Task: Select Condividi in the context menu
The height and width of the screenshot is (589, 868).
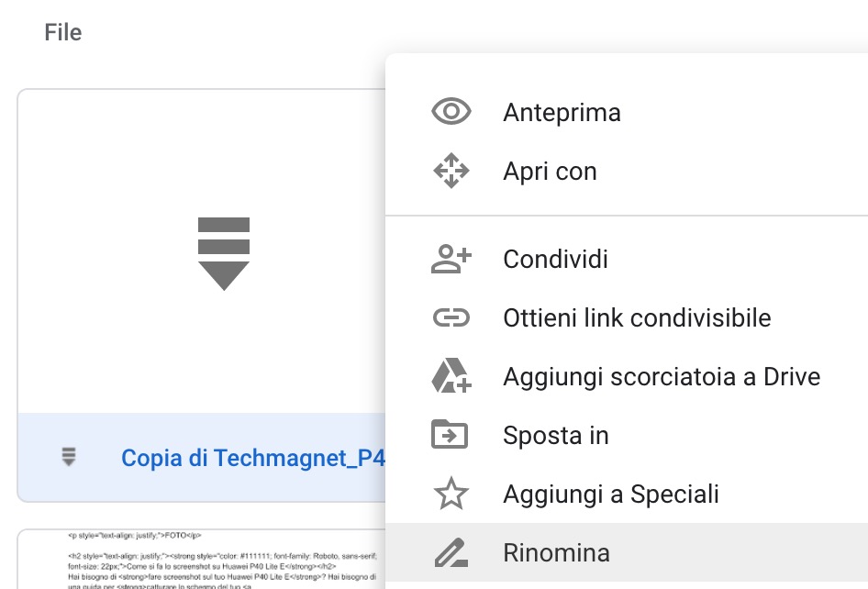Action: (x=555, y=260)
